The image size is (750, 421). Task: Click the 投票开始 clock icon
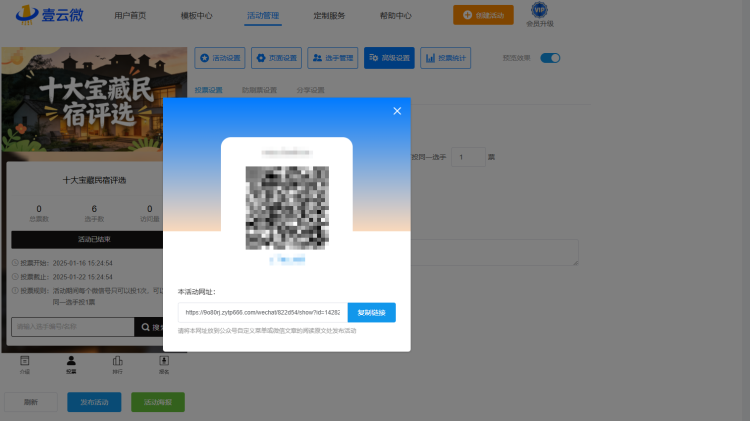[15, 263]
